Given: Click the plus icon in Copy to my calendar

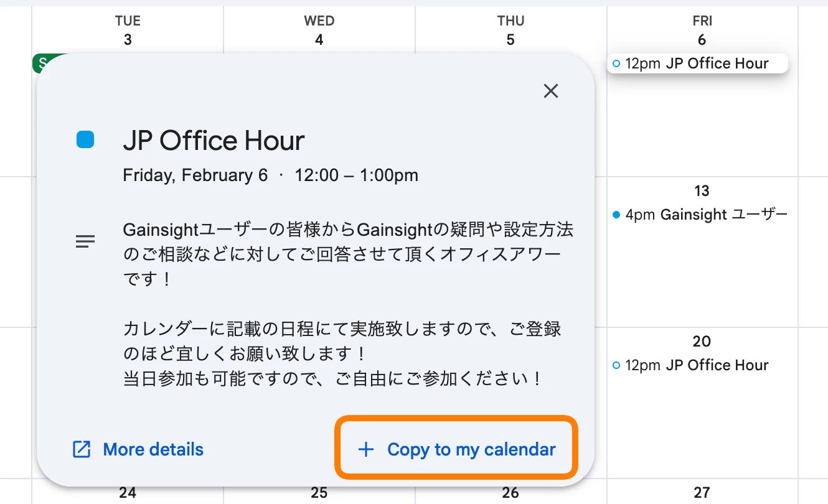Looking at the screenshot, I should [x=366, y=449].
